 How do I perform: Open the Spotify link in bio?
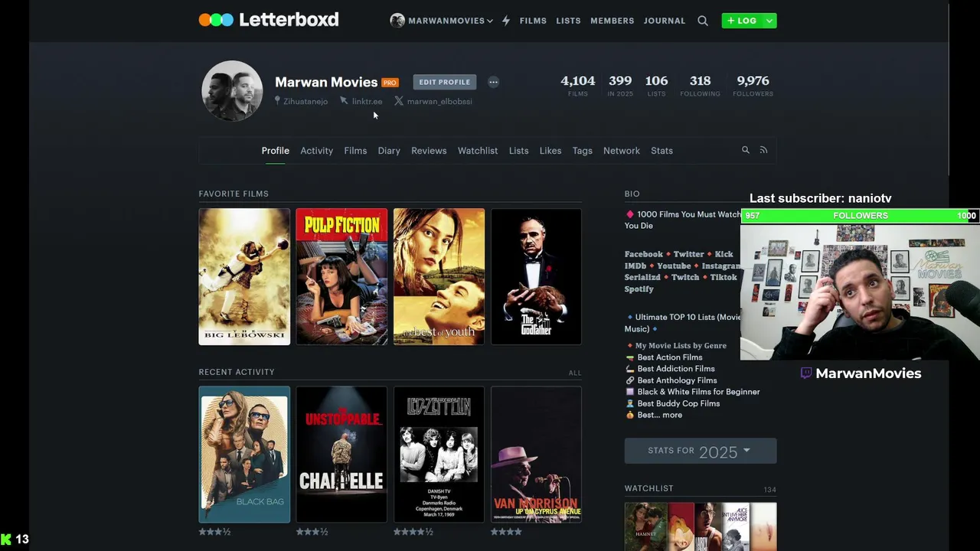[639, 289]
